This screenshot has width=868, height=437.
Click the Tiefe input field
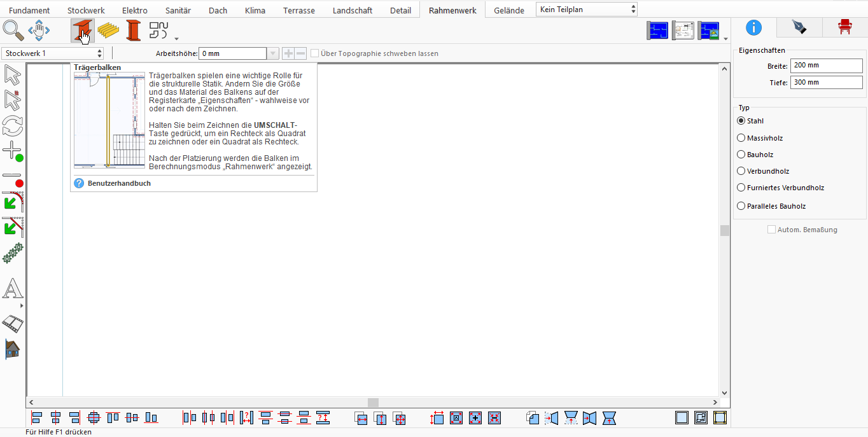[x=826, y=82]
